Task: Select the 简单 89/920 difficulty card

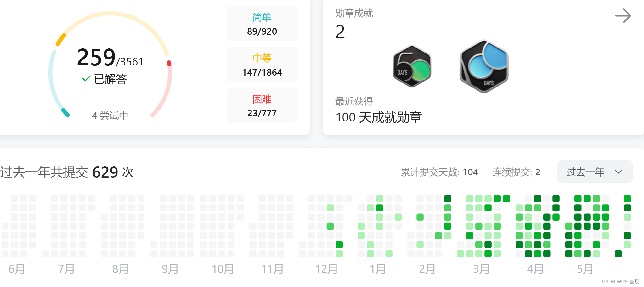Action: point(262,24)
